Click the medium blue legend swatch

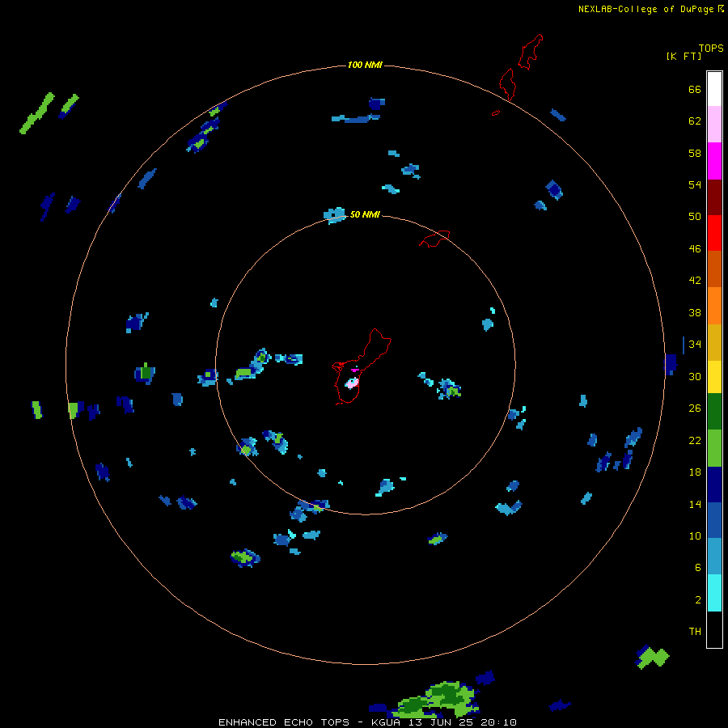714,520
